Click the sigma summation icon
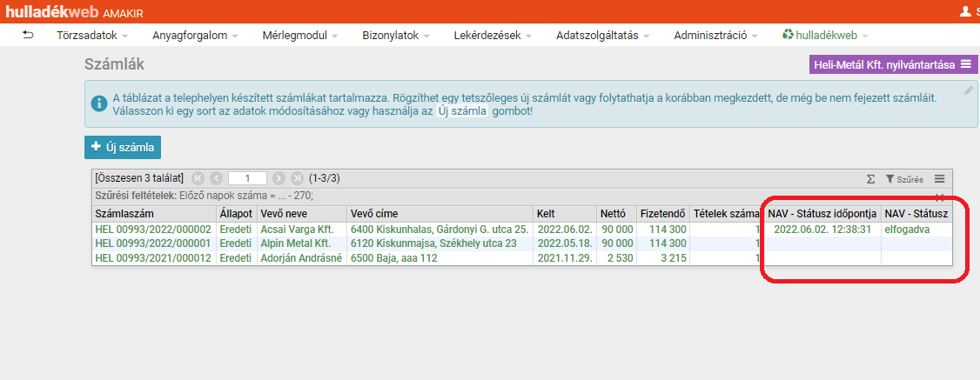The width and height of the screenshot is (980, 380). point(870,179)
